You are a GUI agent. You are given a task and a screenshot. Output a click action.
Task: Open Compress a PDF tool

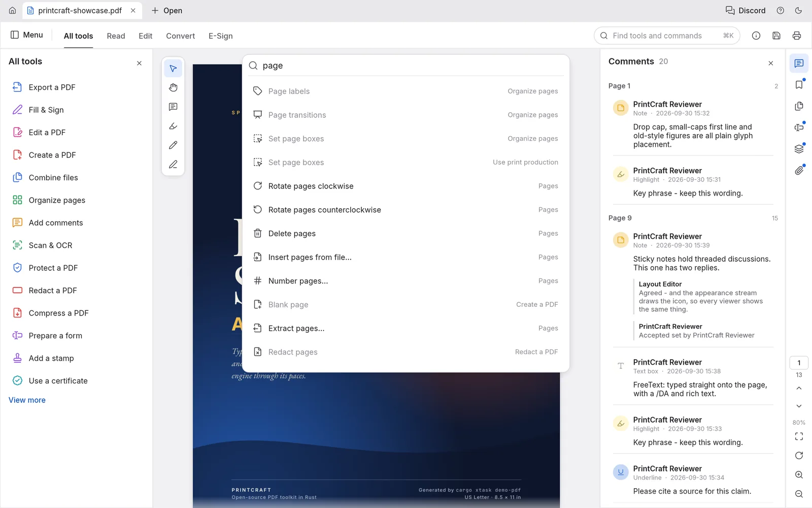point(76,313)
